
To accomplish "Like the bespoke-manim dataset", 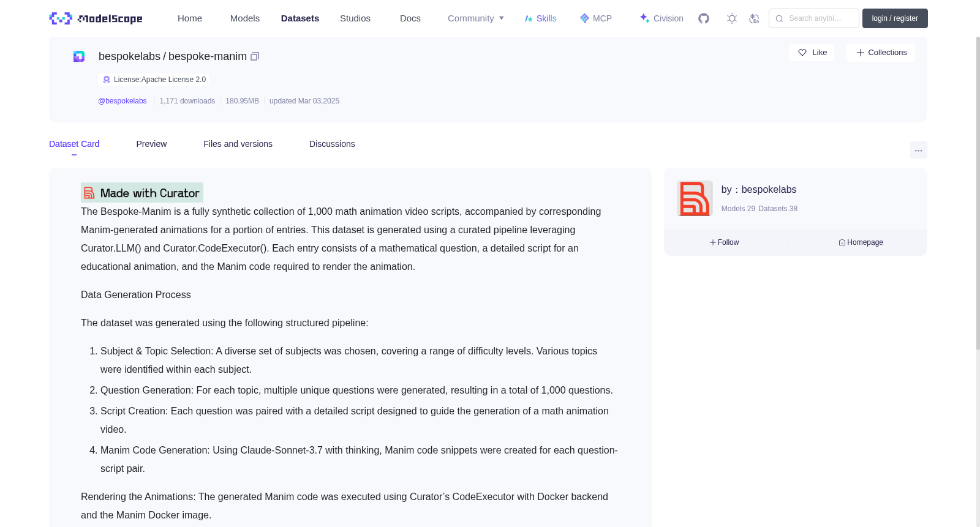I will 812,53.
